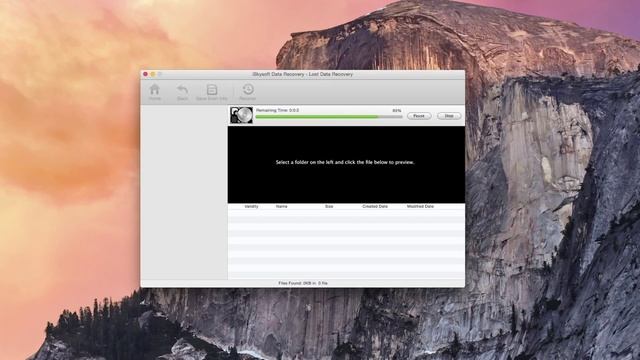Sort file list by Validity column
640x360 pixels.
(251, 207)
